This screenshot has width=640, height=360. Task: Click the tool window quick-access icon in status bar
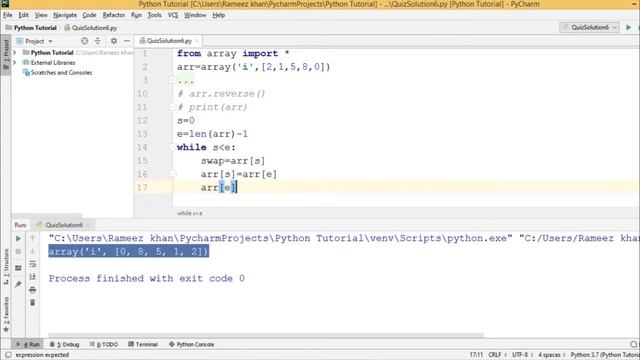tap(7, 355)
